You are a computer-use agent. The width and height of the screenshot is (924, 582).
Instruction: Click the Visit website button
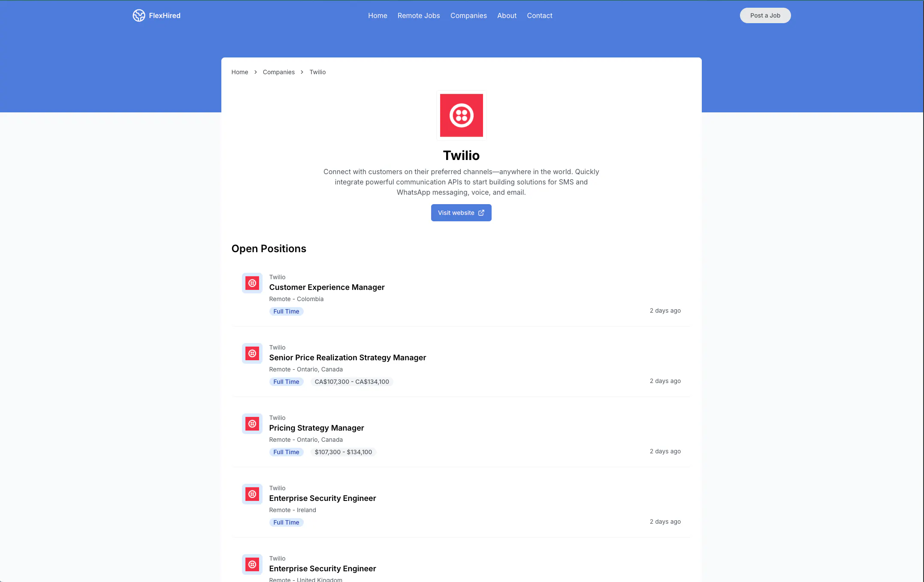point(461,213)
